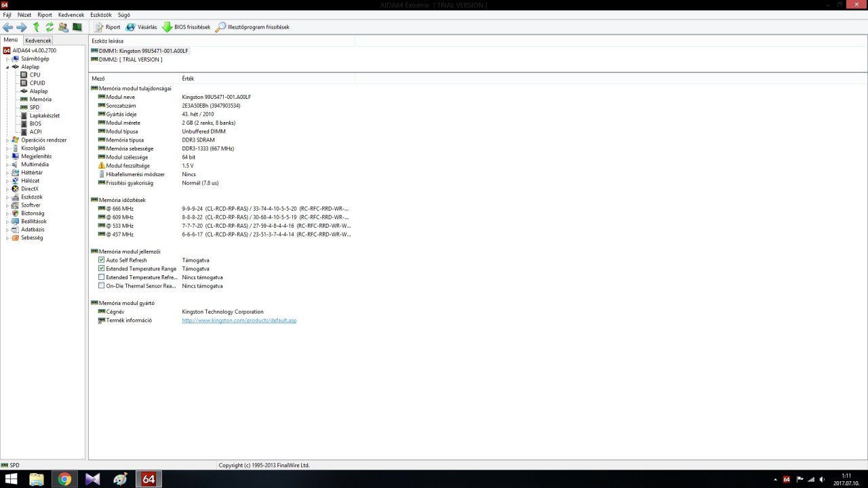Open the Riport menu in menu bar
The image size is (868, 488).
coord(45,15)
